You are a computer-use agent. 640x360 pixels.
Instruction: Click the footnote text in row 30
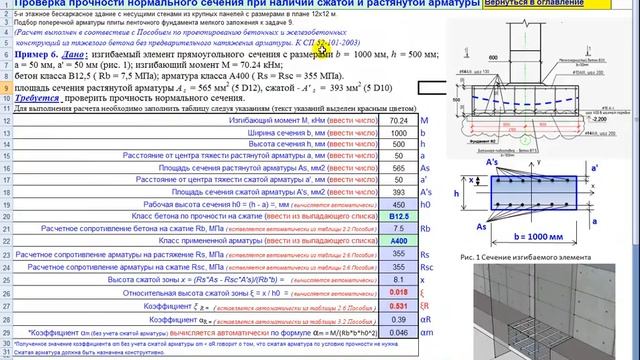click(x=206, y=344)
